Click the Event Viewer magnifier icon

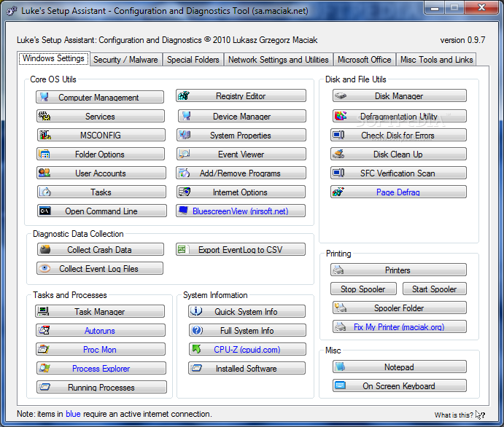coord(185,154)
